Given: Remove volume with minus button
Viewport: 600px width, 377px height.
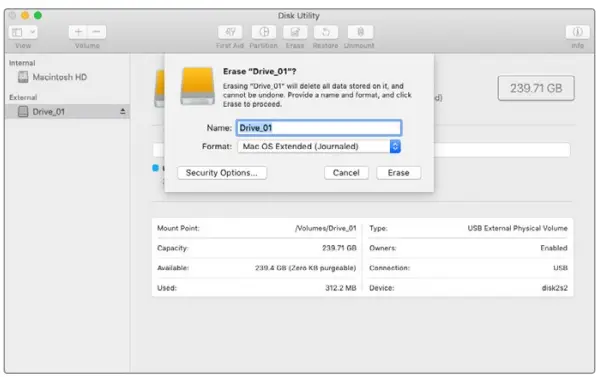Looking at the screenshot, I should tap(96, 32).
